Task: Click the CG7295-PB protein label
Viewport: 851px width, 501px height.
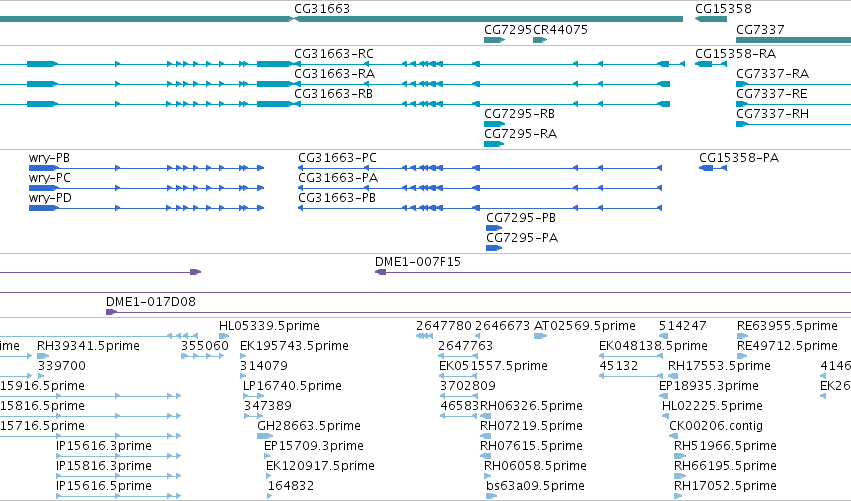Action: [x=521, y=218]
